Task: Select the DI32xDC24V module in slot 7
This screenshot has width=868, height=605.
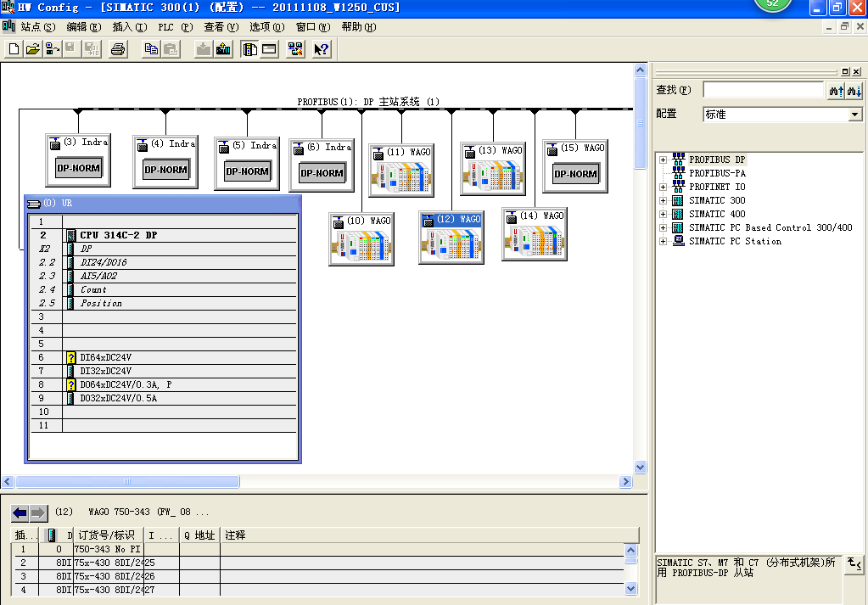Action: (x=164, y=371)
